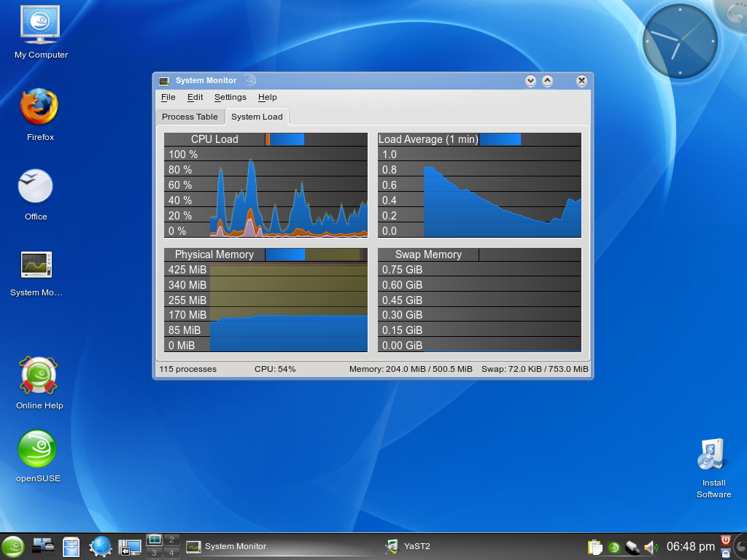The width and height of the screenshot is (747, 560).
Task: Click the '115 processes' status text
Action: coord(187,369)
